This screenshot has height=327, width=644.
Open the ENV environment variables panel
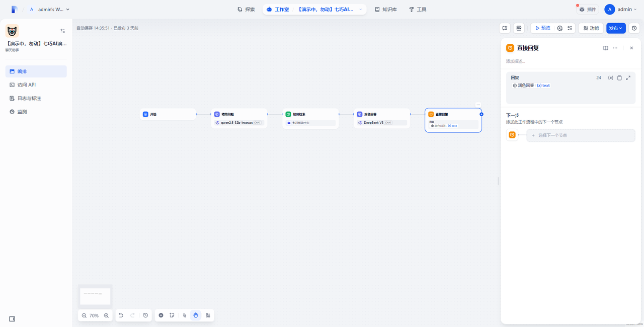pyautogui.click(x=519, y=28)
